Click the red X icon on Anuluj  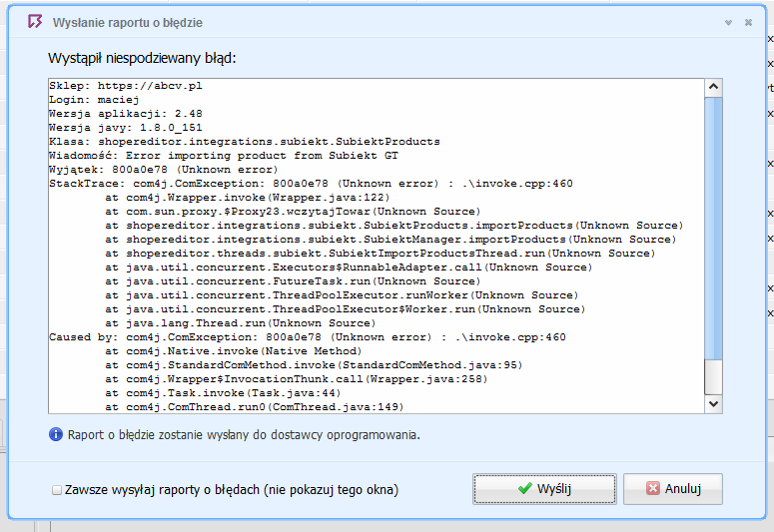pos(652,488)
